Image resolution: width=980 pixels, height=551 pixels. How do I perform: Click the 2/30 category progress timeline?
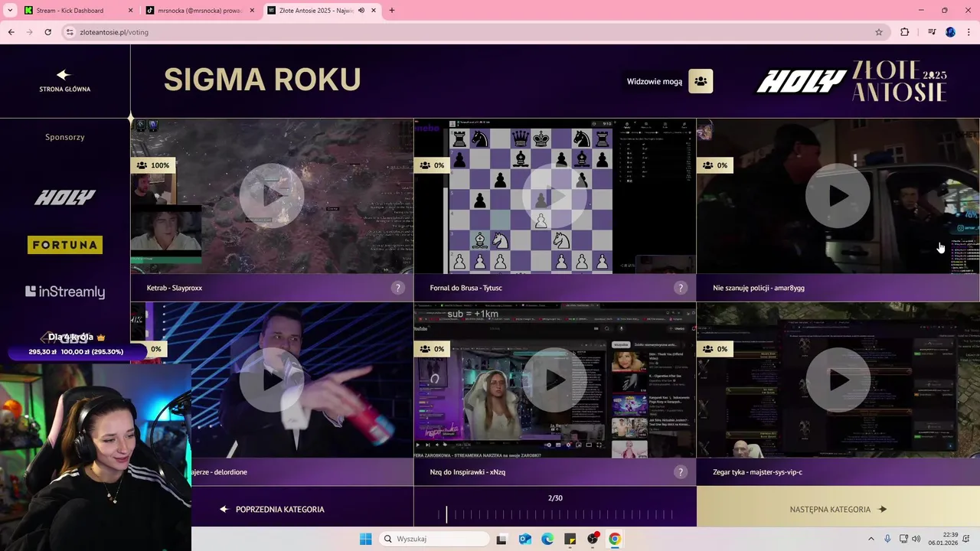click(x=555, y=515)
